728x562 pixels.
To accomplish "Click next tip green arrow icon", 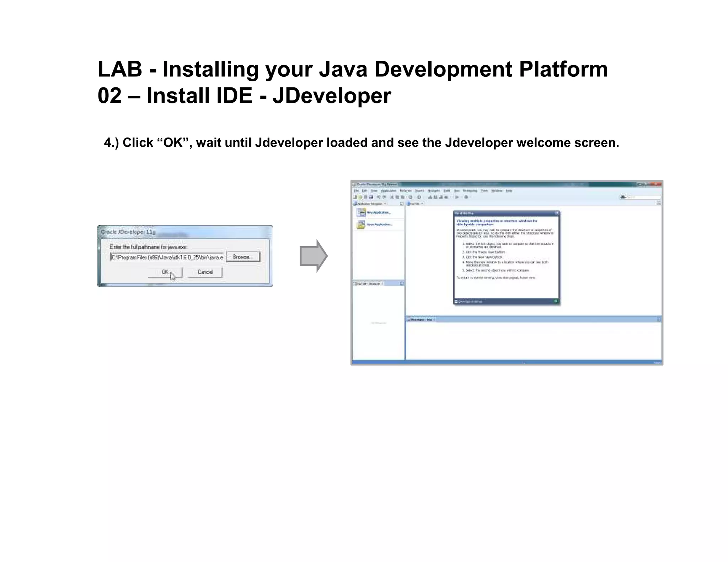I will pyautogui.click(x=556, y=301).
